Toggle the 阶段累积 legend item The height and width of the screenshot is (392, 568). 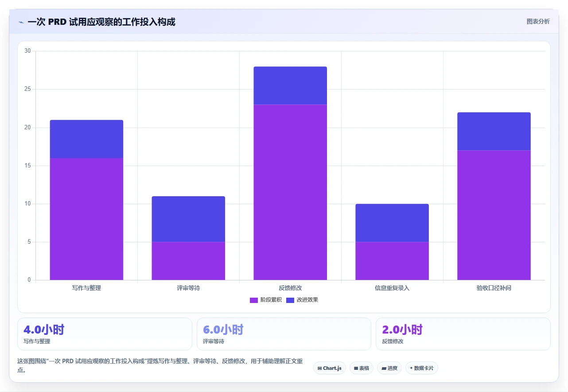point(266,300)
